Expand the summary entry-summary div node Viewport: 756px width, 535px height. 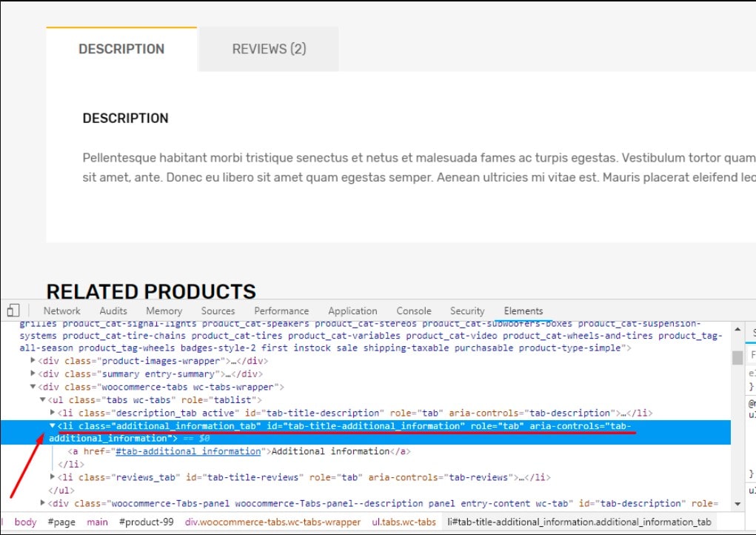[33, 374]
